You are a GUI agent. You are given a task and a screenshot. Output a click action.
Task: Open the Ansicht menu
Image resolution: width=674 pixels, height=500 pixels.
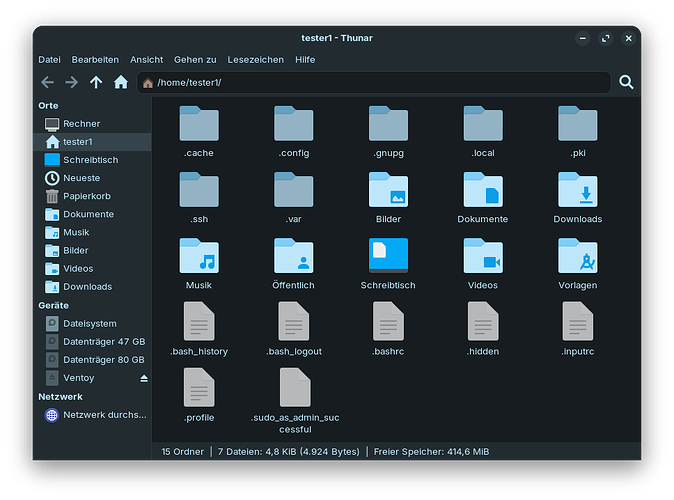146,60
